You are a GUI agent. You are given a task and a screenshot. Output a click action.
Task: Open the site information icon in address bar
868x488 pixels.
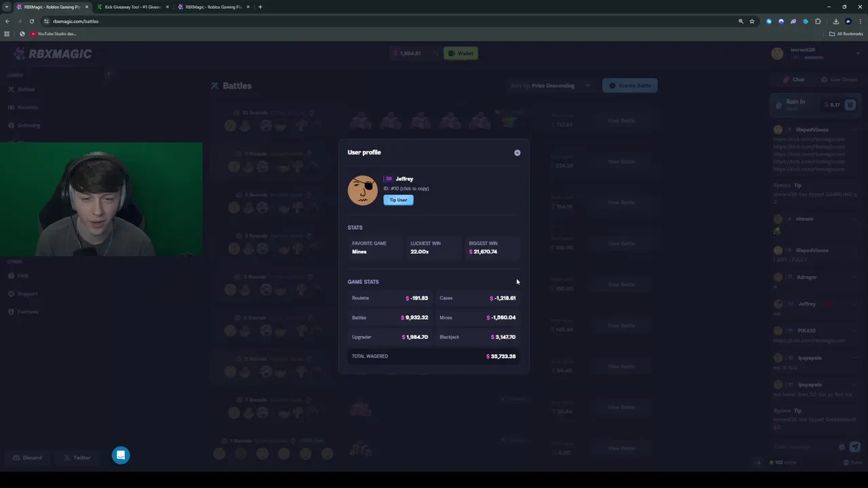point(46,21)
